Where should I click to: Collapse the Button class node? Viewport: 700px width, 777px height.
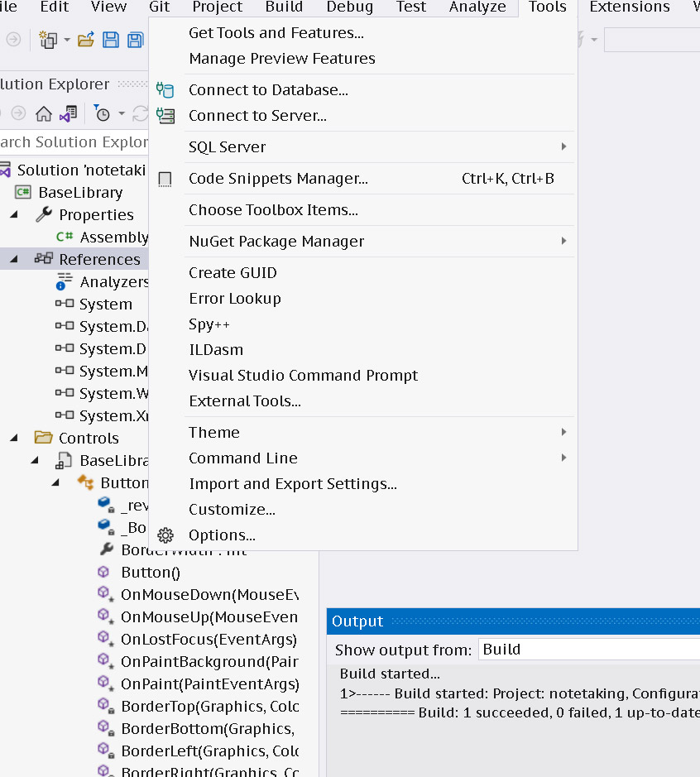tap(56, 482)
